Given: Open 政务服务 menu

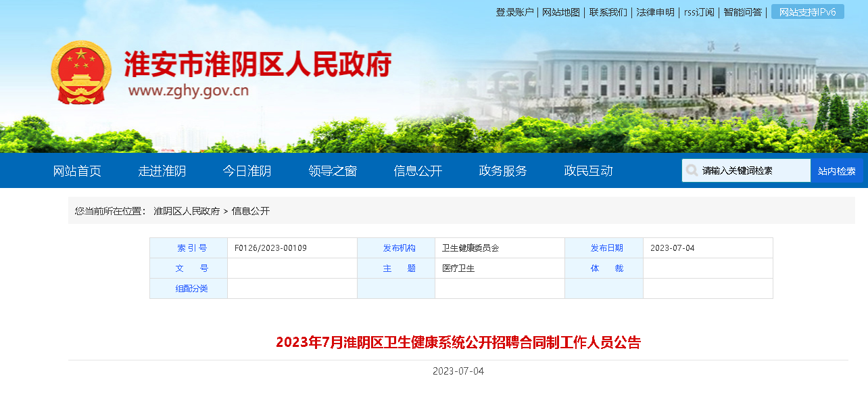Looking at the screenshot, I should click(503, 171).
